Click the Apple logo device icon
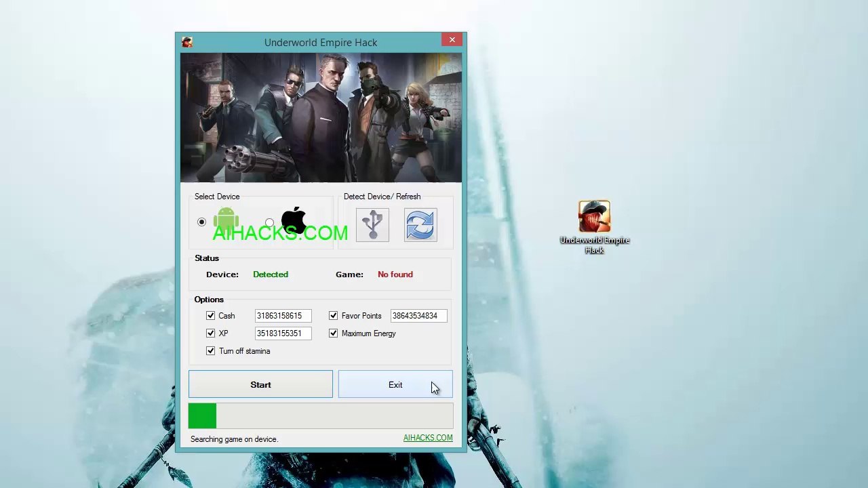This screenshot has height=488, width=868. pyautogui.click(x=294, y=221)
